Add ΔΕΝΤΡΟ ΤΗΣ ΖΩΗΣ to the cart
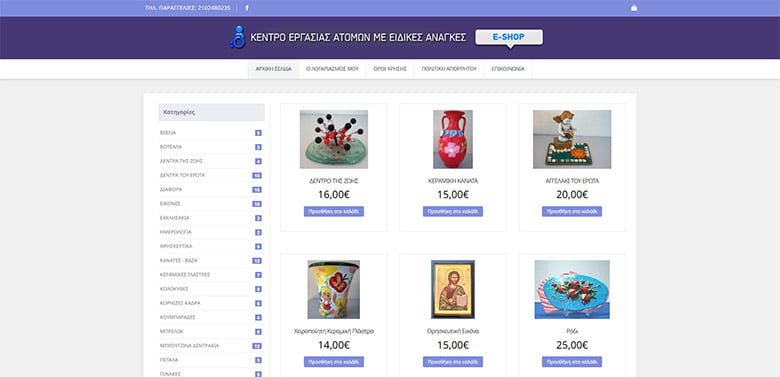The width and height of the screenshot is (780, 377). pos(334,211)
